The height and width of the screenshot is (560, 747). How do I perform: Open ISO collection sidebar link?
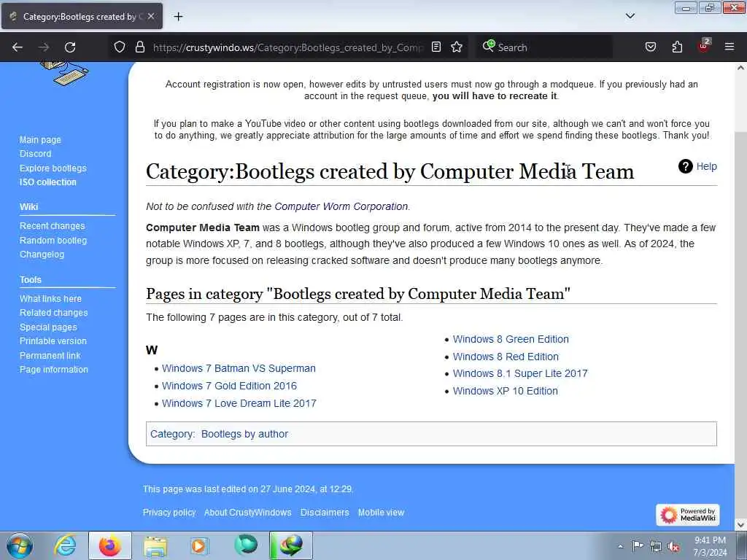click(x=47, y=182)
